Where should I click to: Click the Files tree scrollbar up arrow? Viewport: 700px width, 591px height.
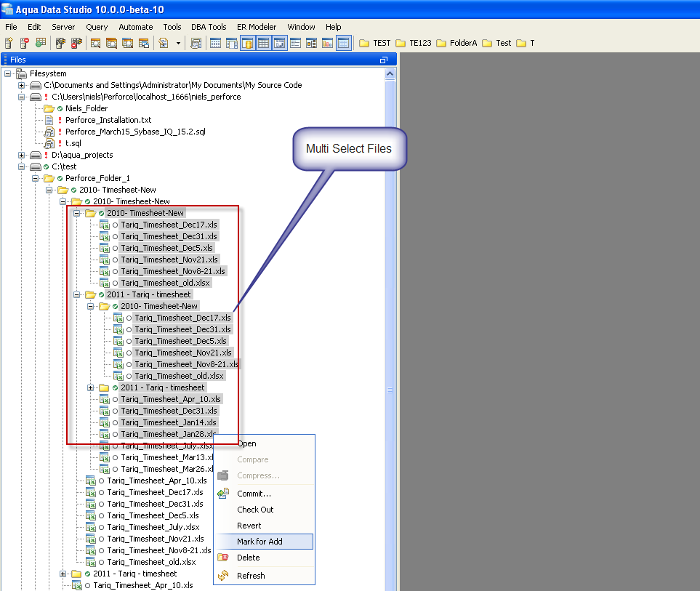point(390,73)
